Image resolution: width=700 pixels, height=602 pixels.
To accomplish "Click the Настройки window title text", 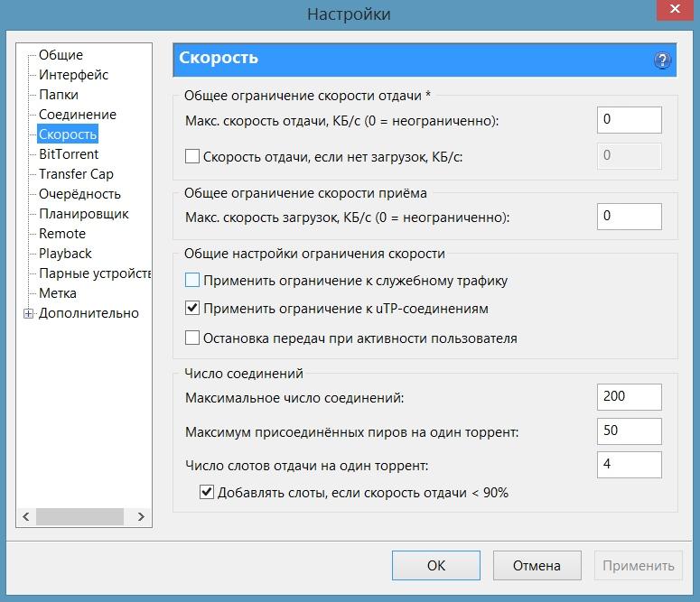I will point(349,14).
